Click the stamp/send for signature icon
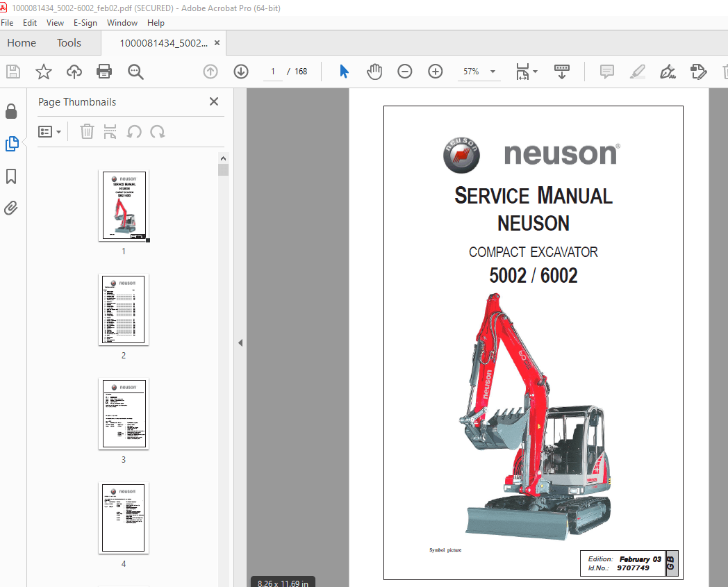This screenshot has width=728, height=587. coord(698,72)
